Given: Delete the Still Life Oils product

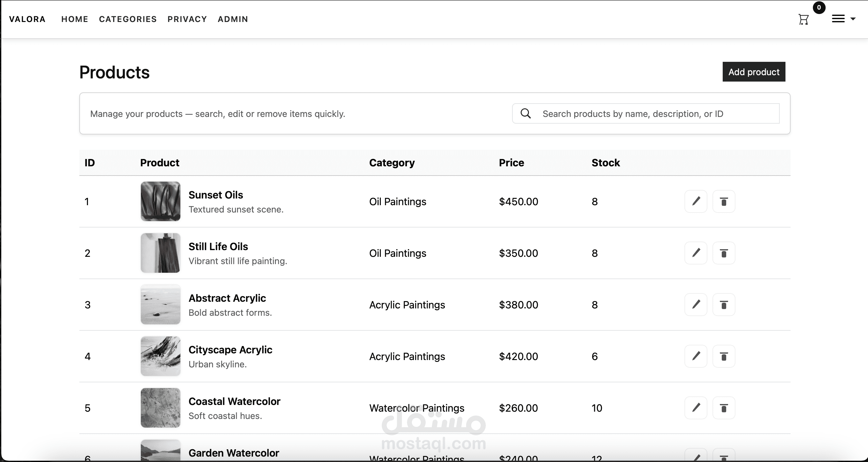Looking at the screenshot, I should click(x=723, y=253).
